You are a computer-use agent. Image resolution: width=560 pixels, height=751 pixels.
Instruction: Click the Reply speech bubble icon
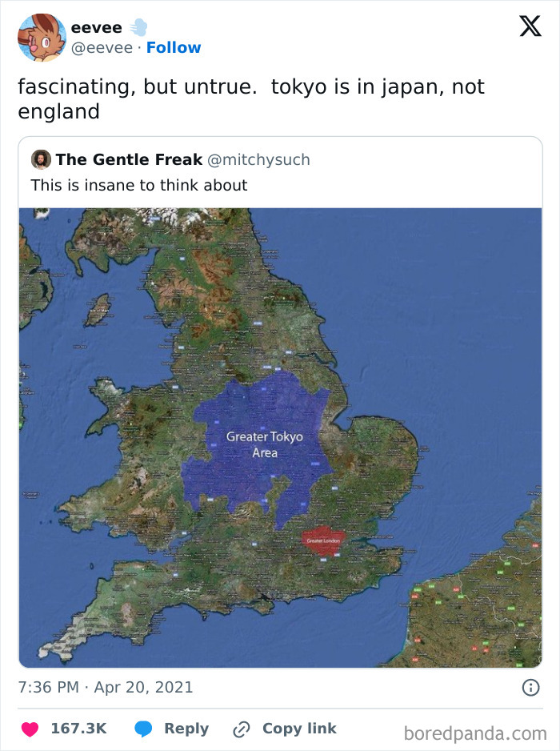[x=145, y=729]
